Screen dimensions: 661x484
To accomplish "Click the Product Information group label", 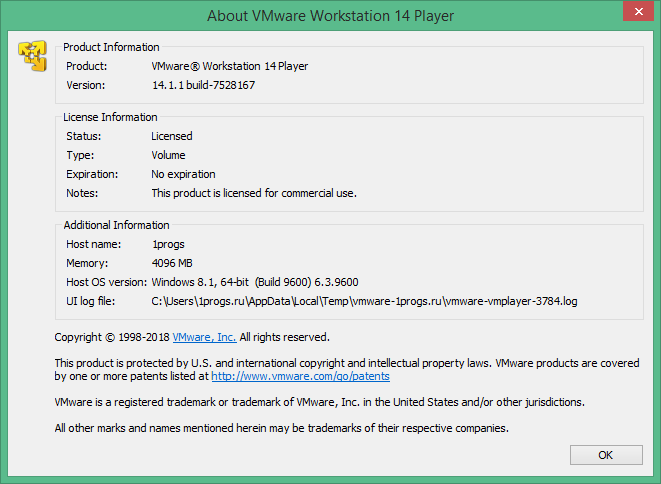I will [x=111, y=47].
